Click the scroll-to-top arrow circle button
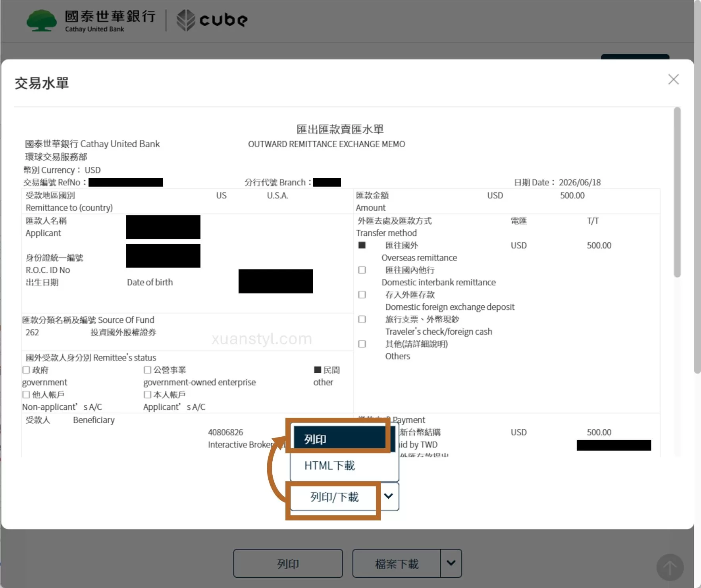The image size is (701, 588). (670, 567)
